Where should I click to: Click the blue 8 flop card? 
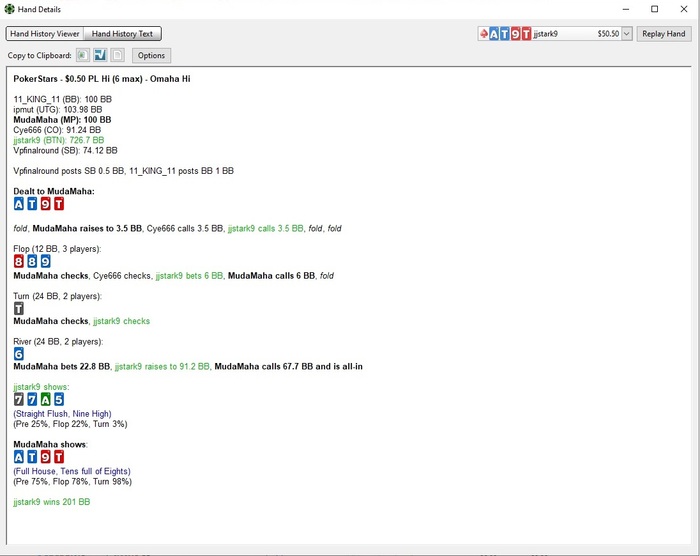point(32,261)
